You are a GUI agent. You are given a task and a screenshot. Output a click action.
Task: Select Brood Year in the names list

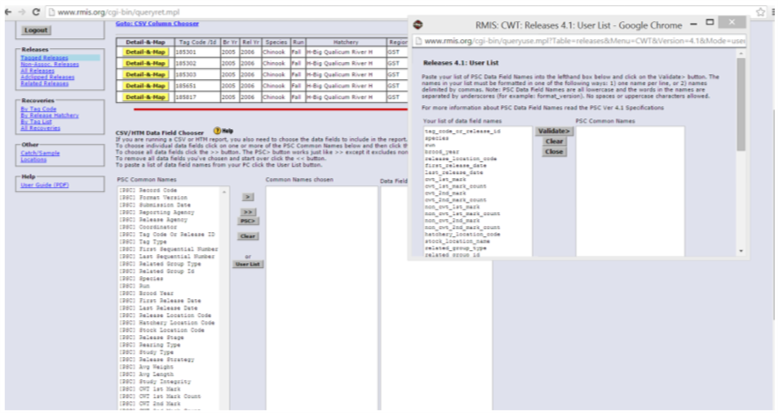click(x=146, y=293)
